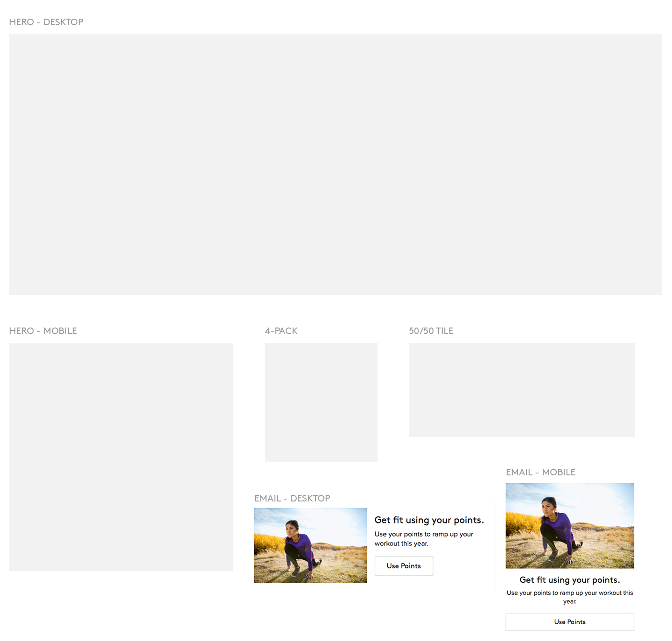Select the Hero - Desktop gray placeholder
Viewport: 672px width, 641px height.
click(335, 164)
